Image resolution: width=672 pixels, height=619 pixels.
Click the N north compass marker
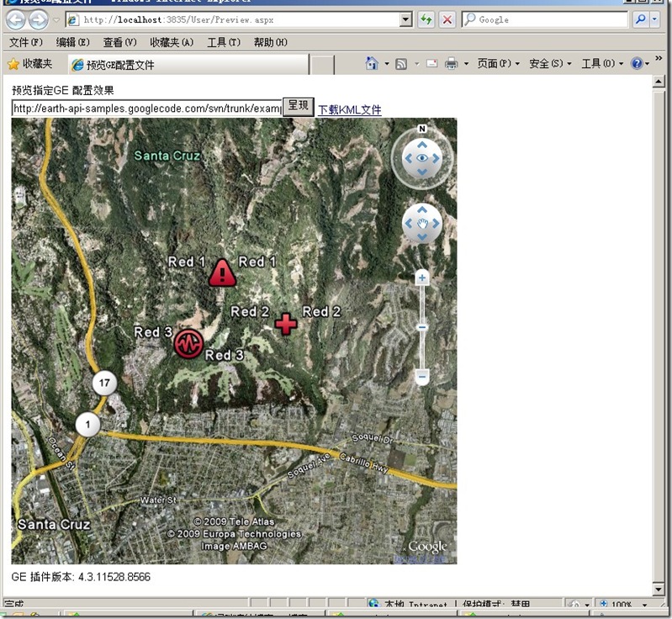421,129
